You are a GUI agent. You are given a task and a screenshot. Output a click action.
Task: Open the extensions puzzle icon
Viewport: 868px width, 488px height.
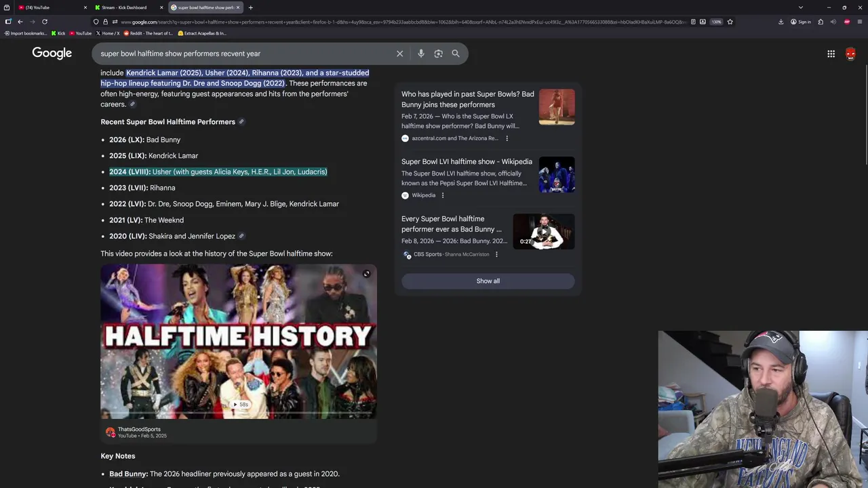click(821, 22)
